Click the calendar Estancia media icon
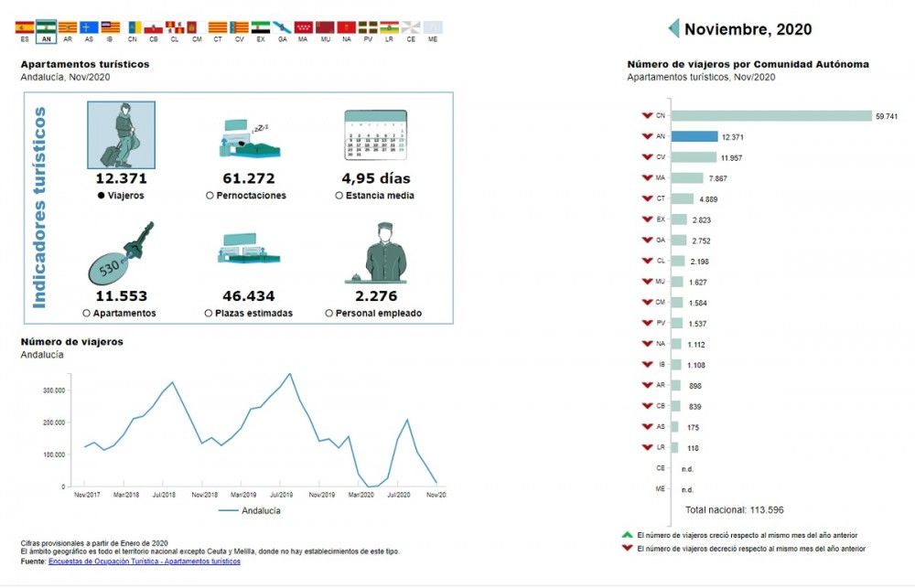Screen dimensions: 915x588 pyautogui.click(x=376, y=134)
